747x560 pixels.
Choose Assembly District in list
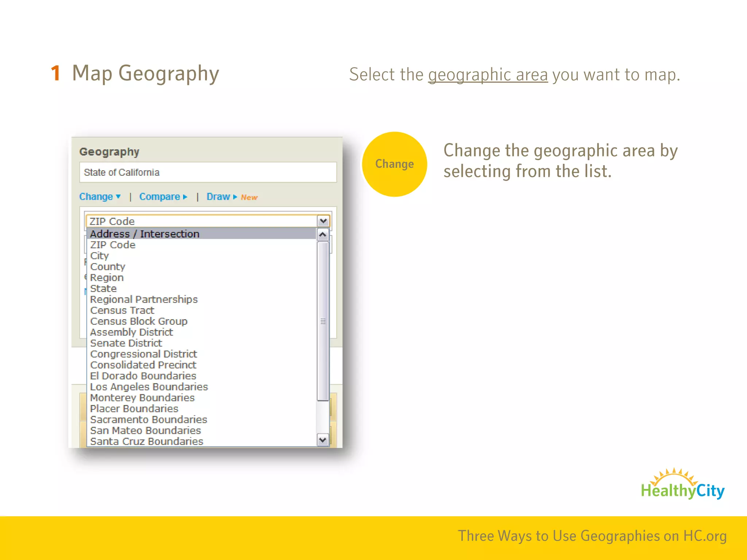pos(131,332)
